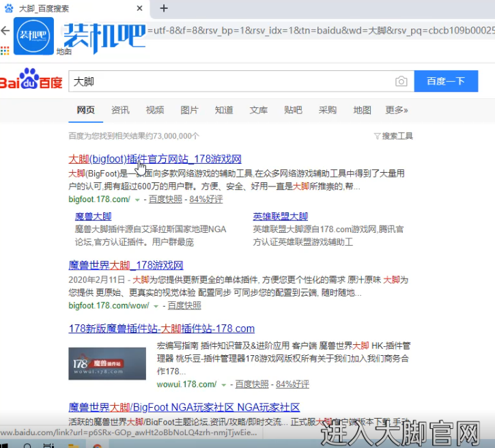Expand dropdown arrow beside bigfoot.178.com/wow/
The image size is (495, 448).
click(x=156, y=305)
